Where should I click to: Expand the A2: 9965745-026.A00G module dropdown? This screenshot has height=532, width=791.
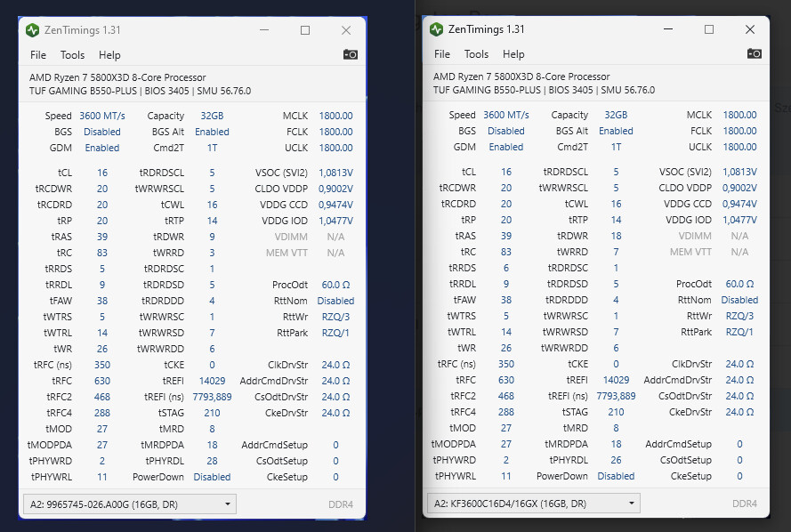tap(130, 504)
